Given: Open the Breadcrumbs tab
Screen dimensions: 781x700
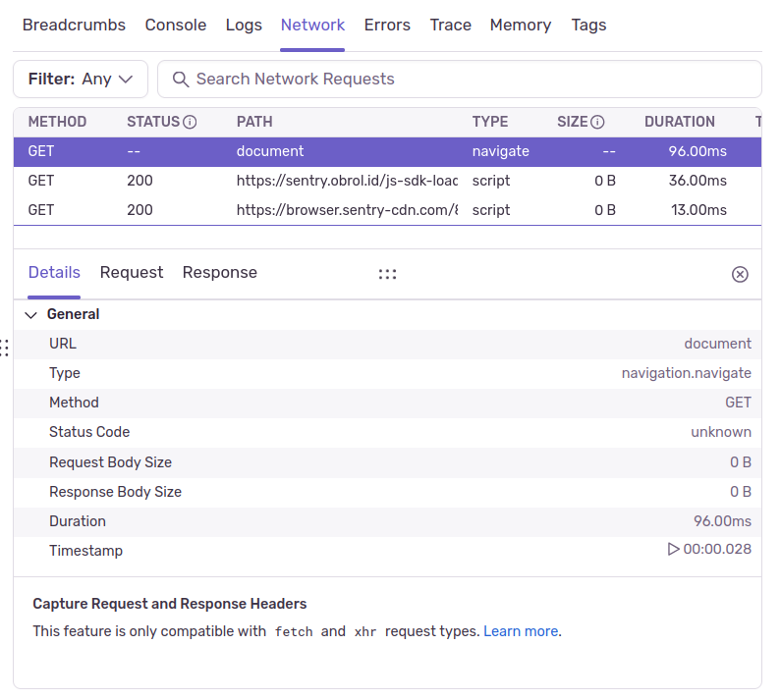Looking at the screenshot, I should (x=74, y=26).
